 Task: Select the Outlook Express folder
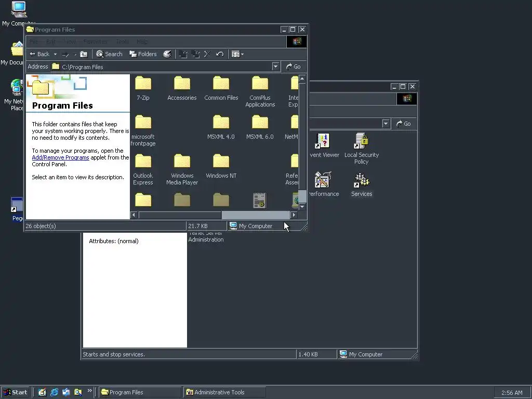pos(143,170)
